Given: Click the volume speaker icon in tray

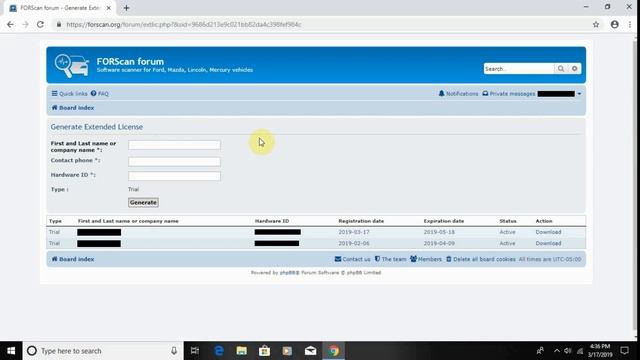Looking at the screenshot, I should 568,351.
